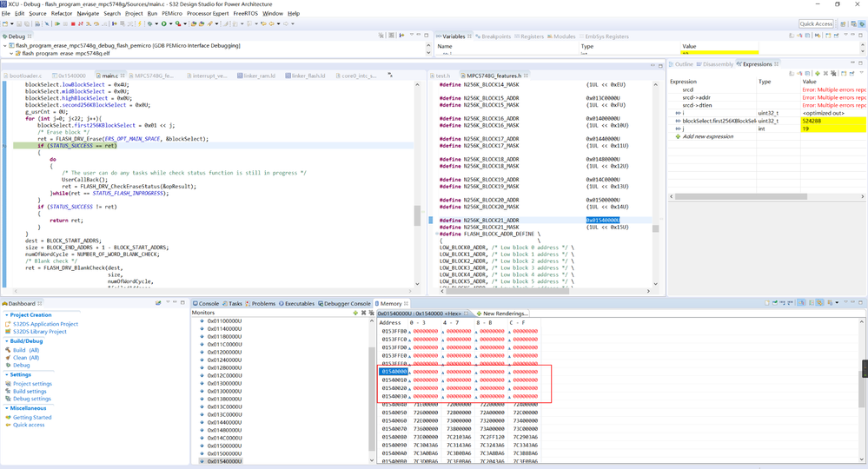
Task: Click the source editor vertical scrollbar thumb
Action: [417, 215]
